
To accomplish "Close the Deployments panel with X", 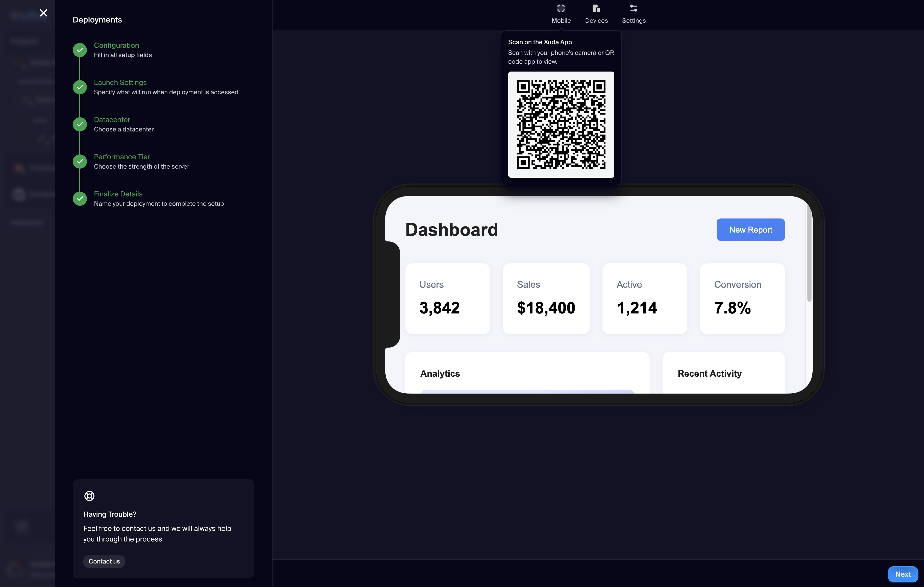I will [44, 13].
